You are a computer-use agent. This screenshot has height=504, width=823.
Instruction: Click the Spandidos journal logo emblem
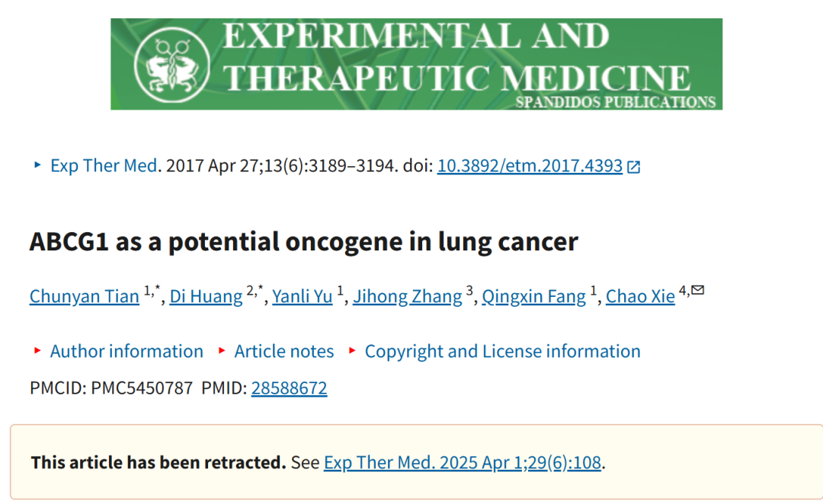click(x=172, y=65)
